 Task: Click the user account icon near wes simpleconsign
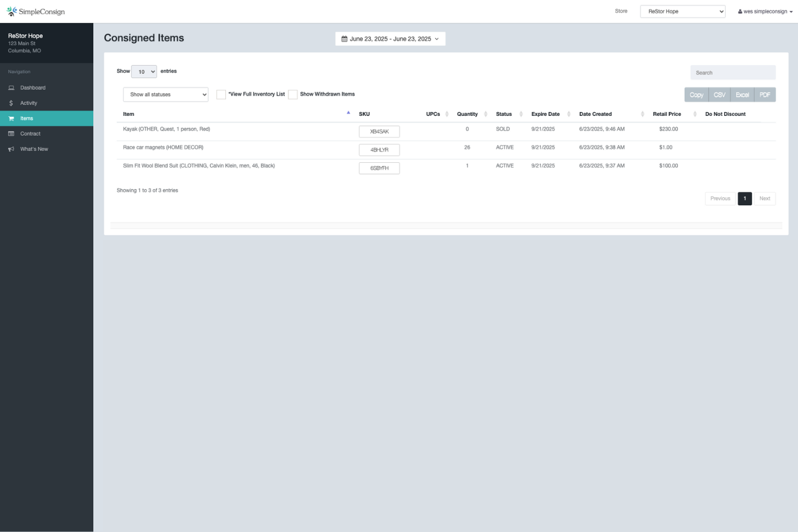[739, 11]
